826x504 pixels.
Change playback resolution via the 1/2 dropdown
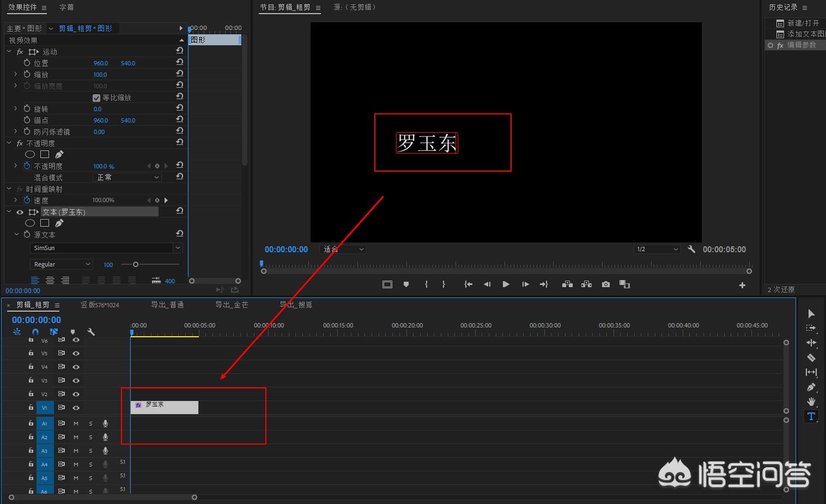point(657,249)
